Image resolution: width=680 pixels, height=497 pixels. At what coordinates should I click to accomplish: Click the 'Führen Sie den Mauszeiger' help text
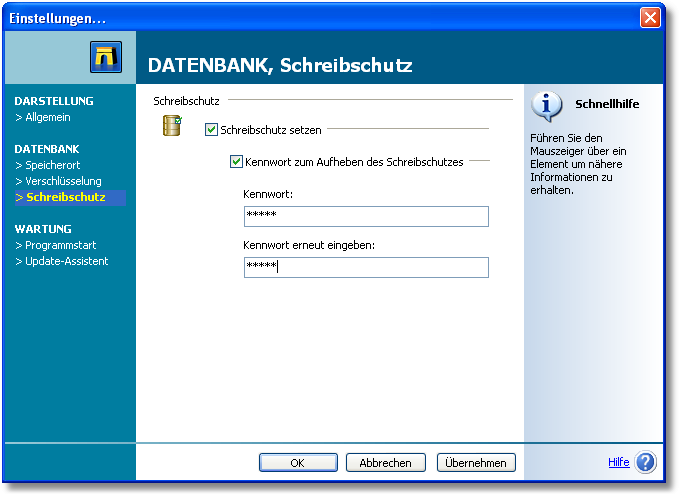click(578, 164)
